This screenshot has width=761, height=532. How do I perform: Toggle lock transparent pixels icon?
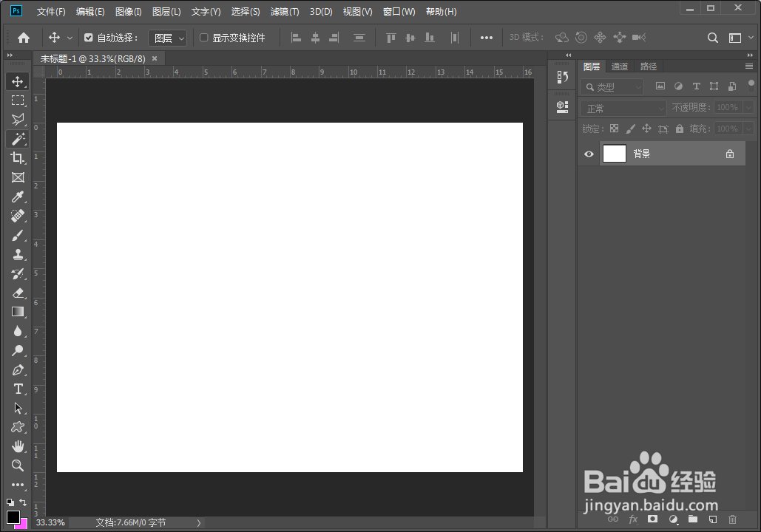[614, 129]
